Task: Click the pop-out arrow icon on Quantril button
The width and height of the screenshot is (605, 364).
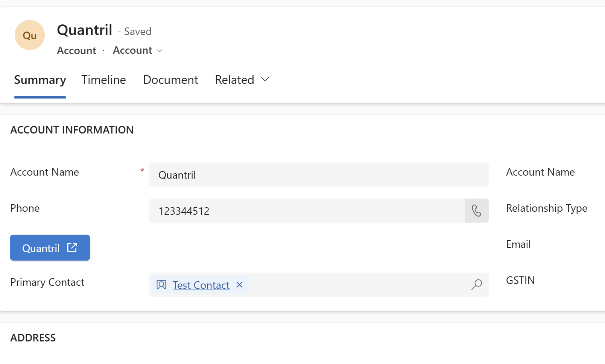Action: (72, 247)
